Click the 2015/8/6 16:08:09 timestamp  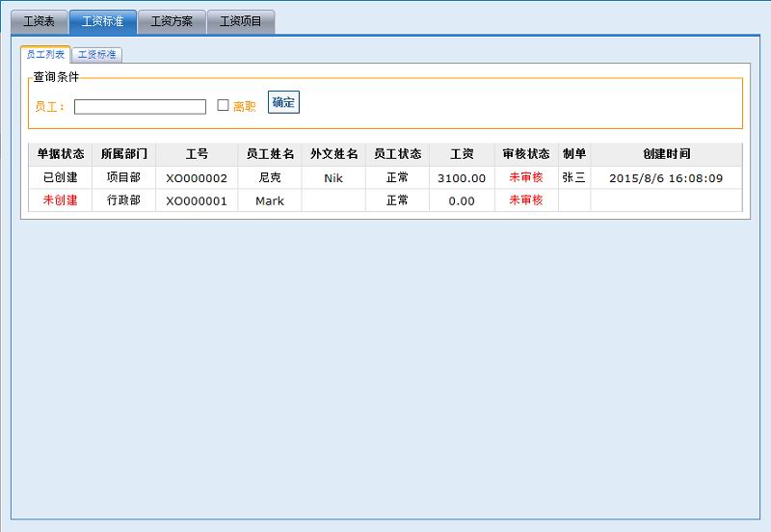point(666,178)
